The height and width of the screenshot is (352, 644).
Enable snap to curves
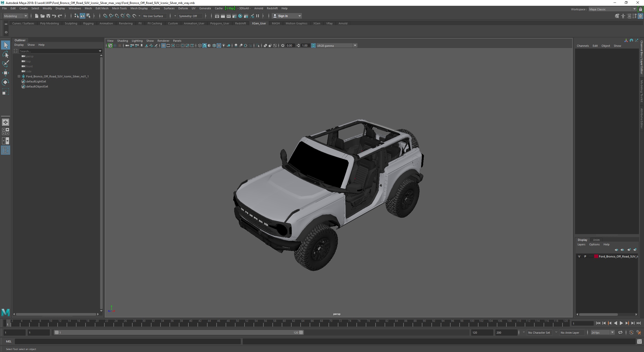pyautogui.click(x=111, y=16)
